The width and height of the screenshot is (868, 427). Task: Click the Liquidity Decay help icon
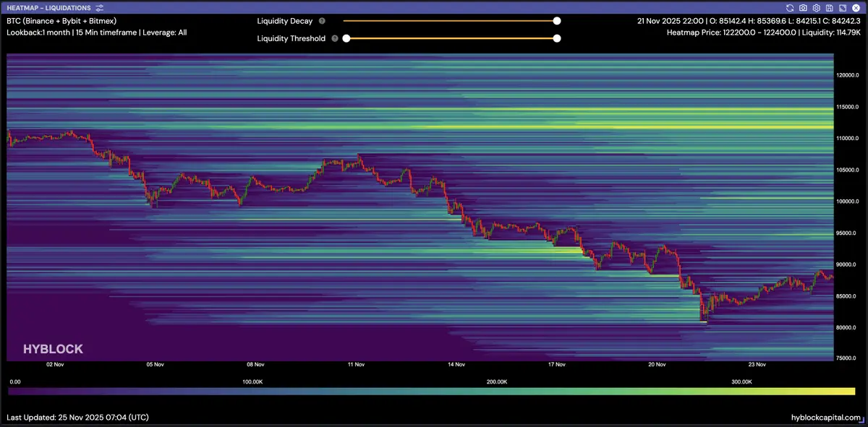click(x=322, y=22)
